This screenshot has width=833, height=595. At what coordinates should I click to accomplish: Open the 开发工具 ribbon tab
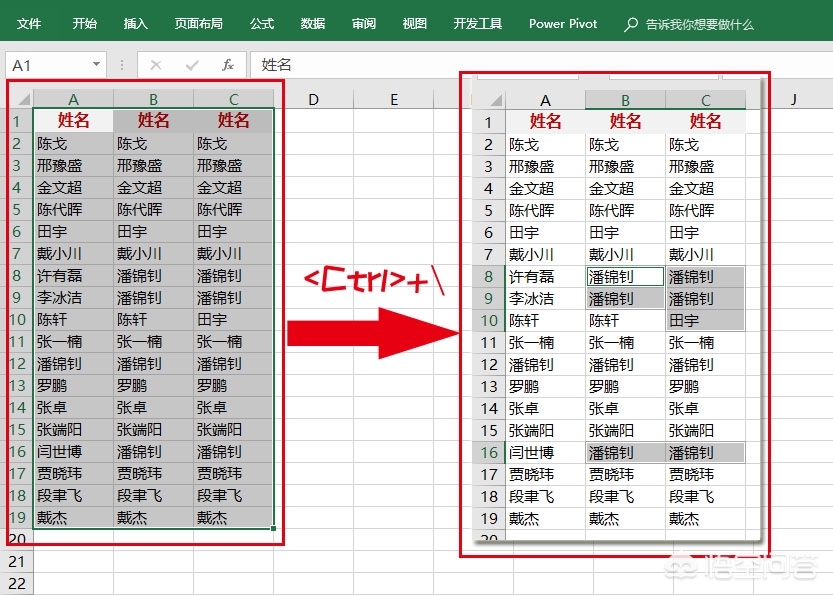point(478,23)
